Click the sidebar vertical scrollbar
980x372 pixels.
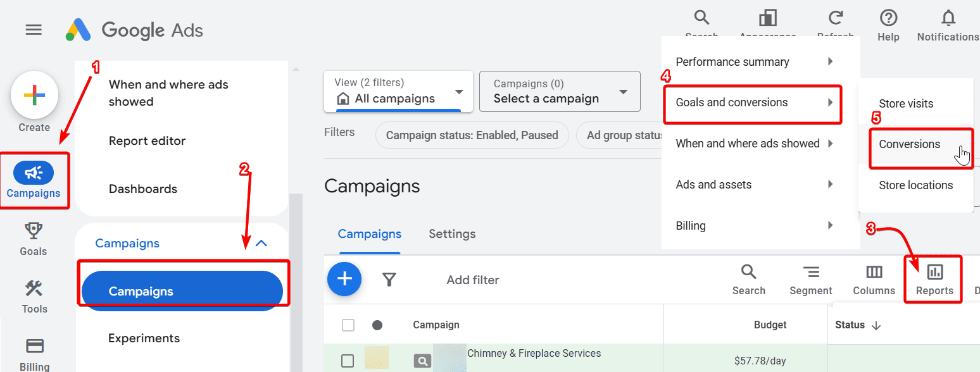[296, 283]
